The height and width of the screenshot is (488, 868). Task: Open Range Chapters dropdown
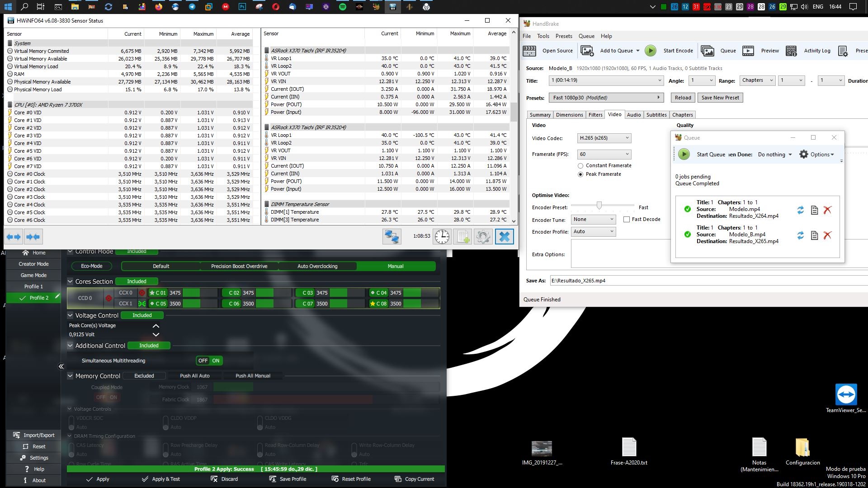(x=758, y=80)
